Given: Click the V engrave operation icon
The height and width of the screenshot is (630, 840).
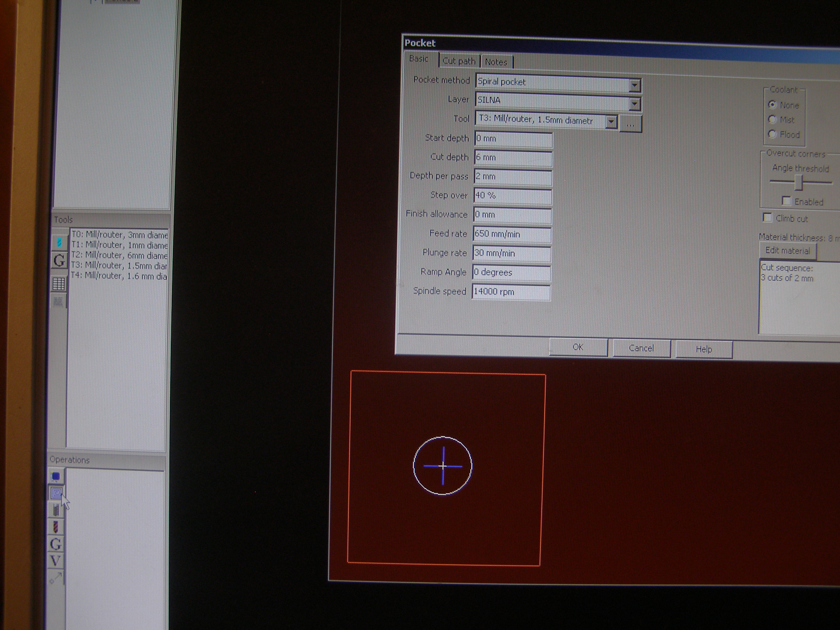Looking at the screenshot, I should point(56,561).
